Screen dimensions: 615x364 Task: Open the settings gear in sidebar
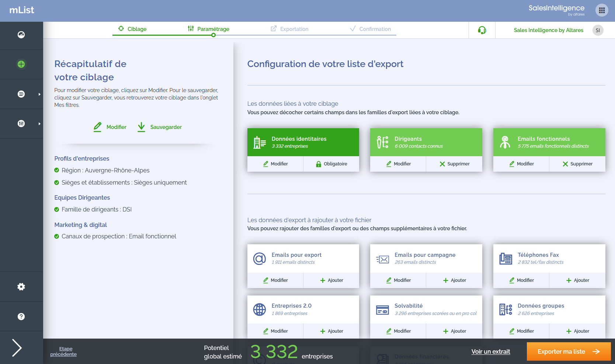pyautogui.click(x=21, y=287)
